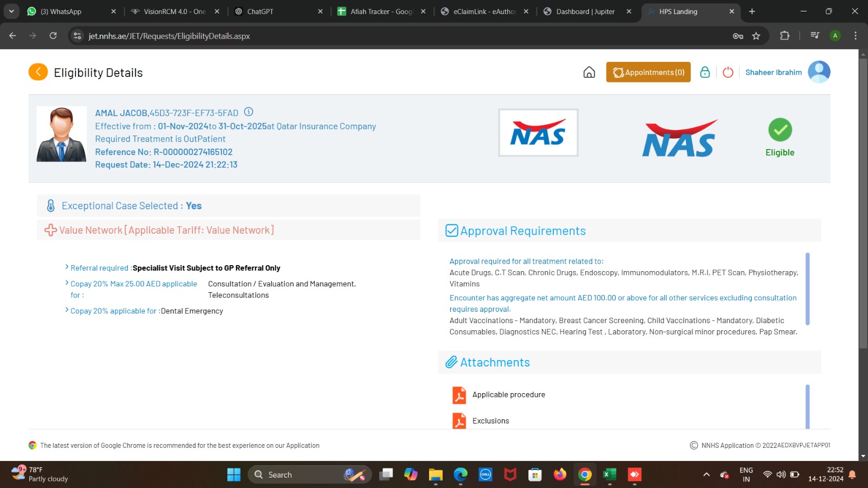The image size is (868, 488).
Task: Open the taskbar clock showing 22:52
Action: 826,474
